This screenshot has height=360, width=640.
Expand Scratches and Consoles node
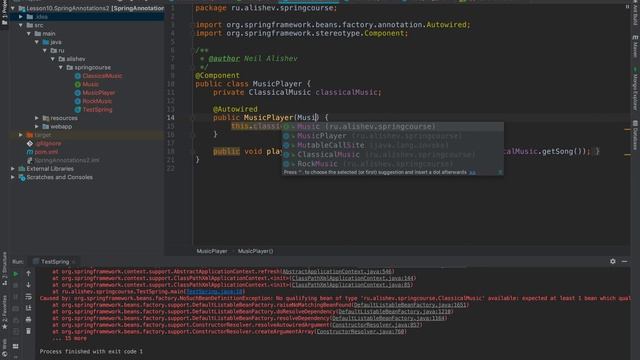(13, 177)
